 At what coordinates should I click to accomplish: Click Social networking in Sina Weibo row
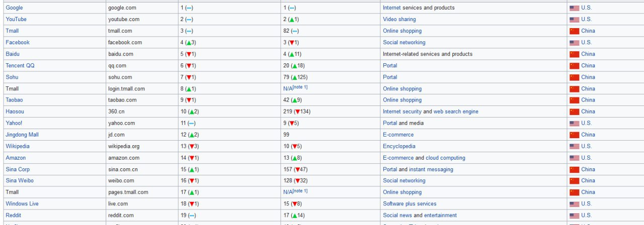[x=404, y=181]
